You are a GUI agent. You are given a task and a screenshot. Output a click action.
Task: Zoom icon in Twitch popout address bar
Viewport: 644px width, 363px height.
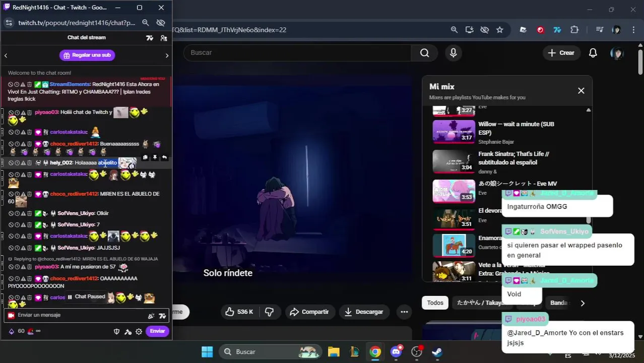(146, 23)
